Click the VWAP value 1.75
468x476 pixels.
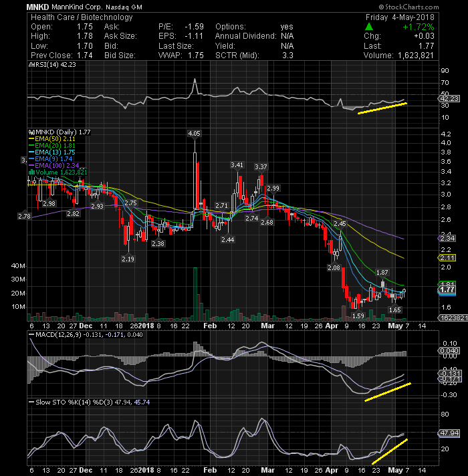tap(196, 55)
